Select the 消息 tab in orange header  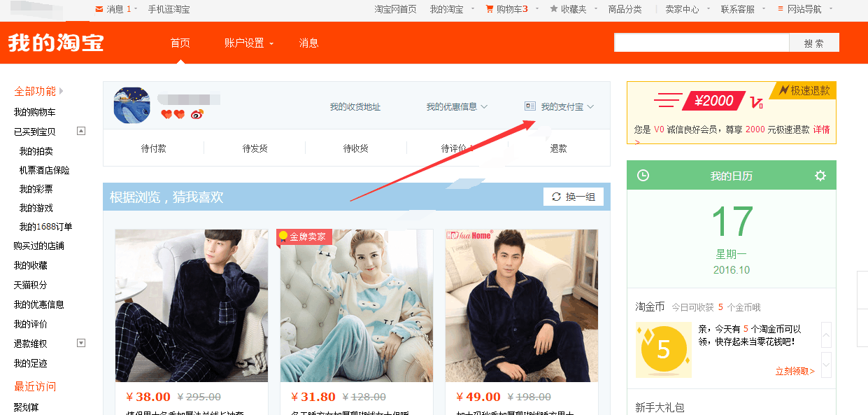click(x=308, y=43)
